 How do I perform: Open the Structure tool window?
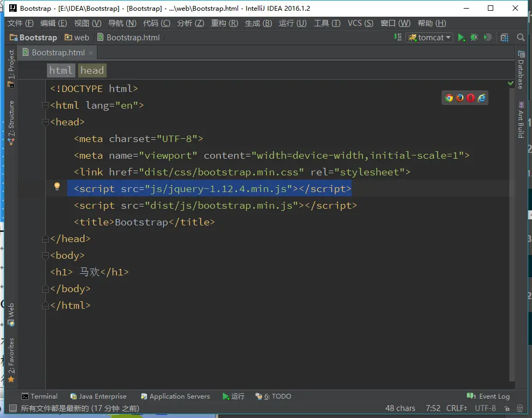pos(11,123)
